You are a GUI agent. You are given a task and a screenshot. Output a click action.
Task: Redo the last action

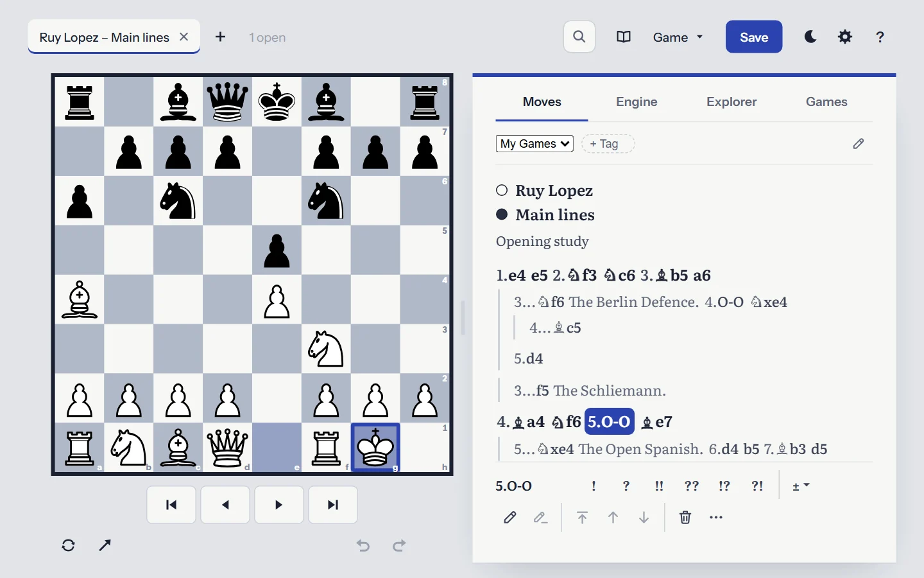tap(399, 545)
